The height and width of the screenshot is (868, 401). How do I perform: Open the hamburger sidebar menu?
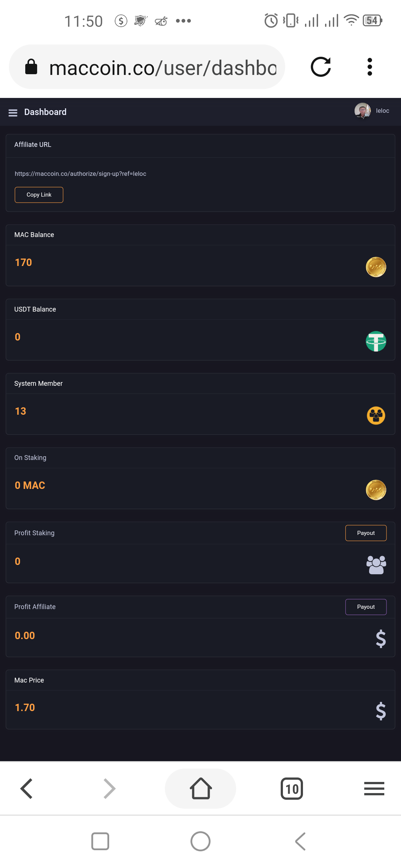coord(13,113)
